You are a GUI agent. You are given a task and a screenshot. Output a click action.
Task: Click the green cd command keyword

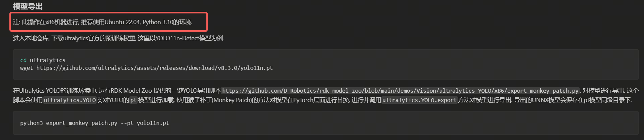click(x=23, y=60)
